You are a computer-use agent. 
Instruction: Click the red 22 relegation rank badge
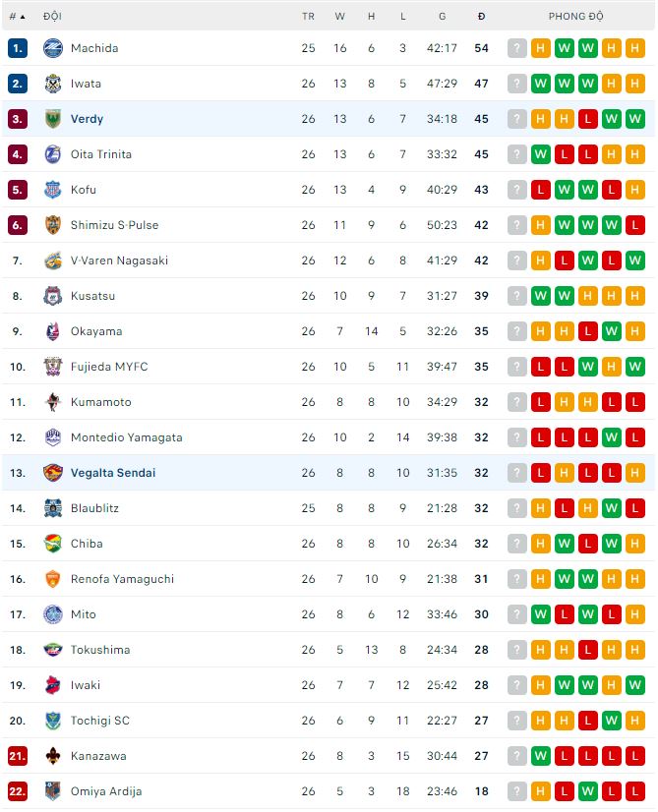tap(17, 791)
